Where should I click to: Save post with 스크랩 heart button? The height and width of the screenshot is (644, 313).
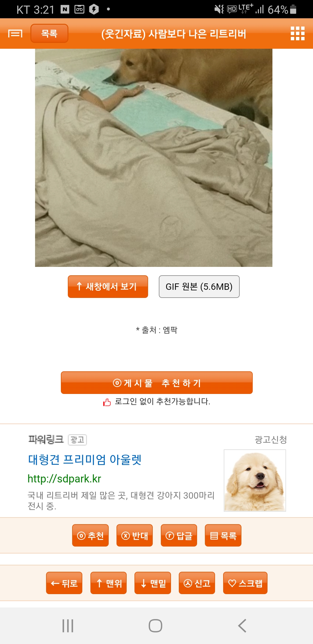[x=245, y=583]
